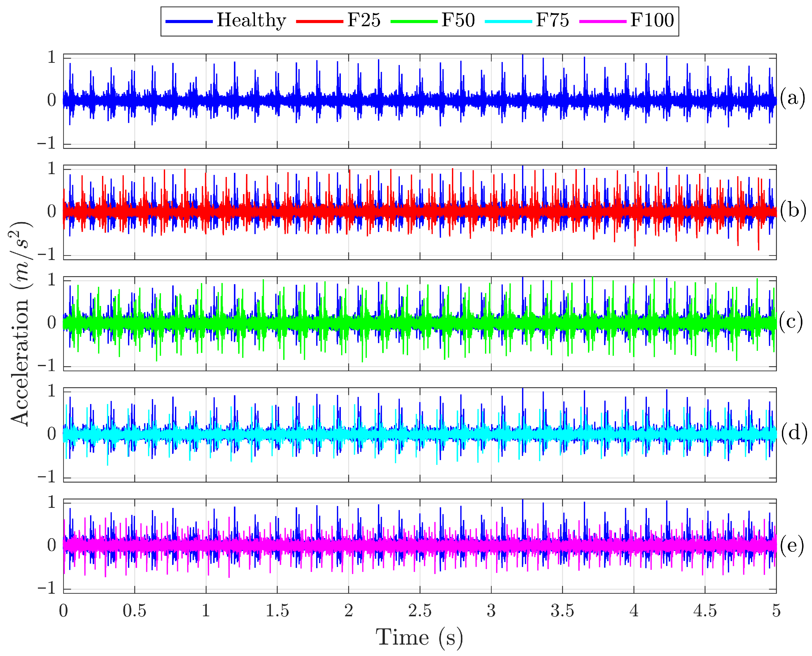Click the 2.5 tick on time axis
This screenshot has width=812, height=656.
[x=420, y=610]
